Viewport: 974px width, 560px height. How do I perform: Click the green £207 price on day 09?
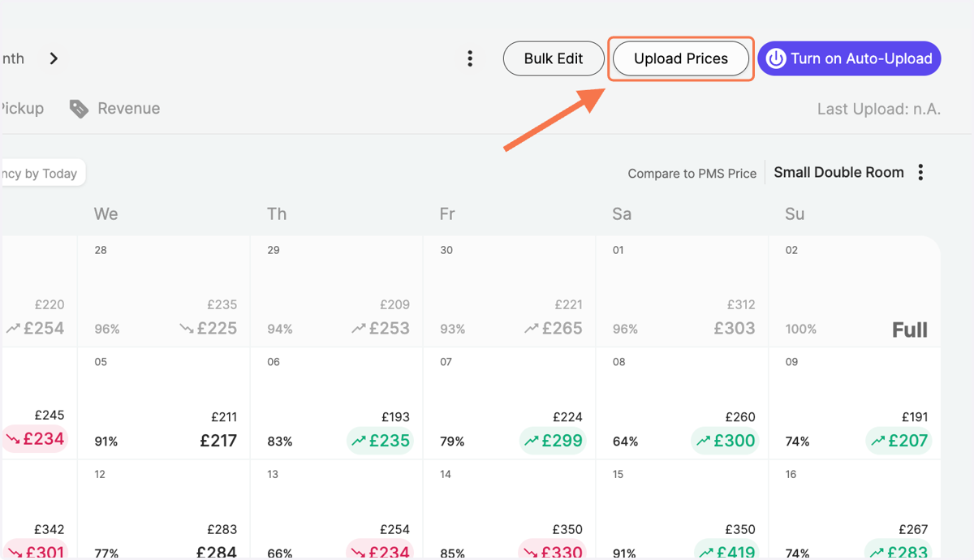click(899, 441)
